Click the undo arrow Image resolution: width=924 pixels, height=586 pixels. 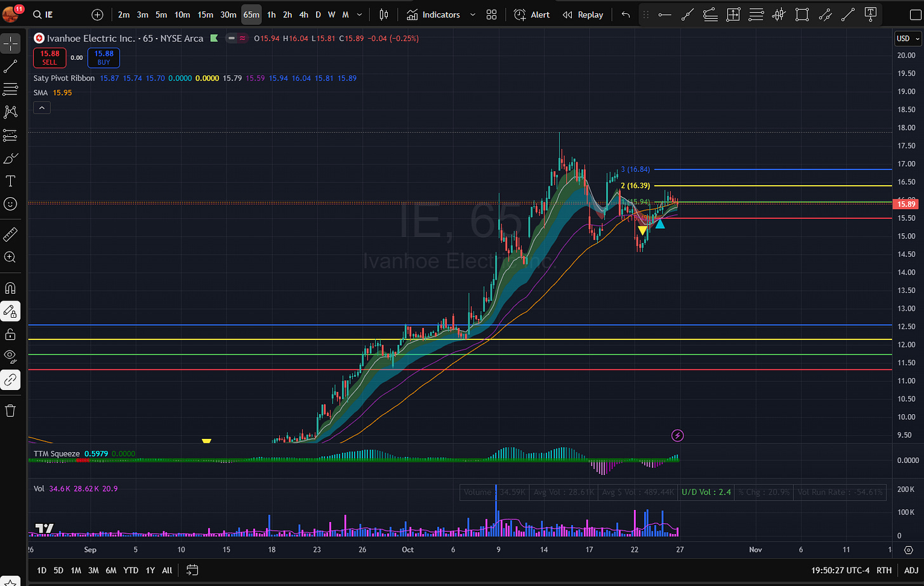tap(626, 15)
